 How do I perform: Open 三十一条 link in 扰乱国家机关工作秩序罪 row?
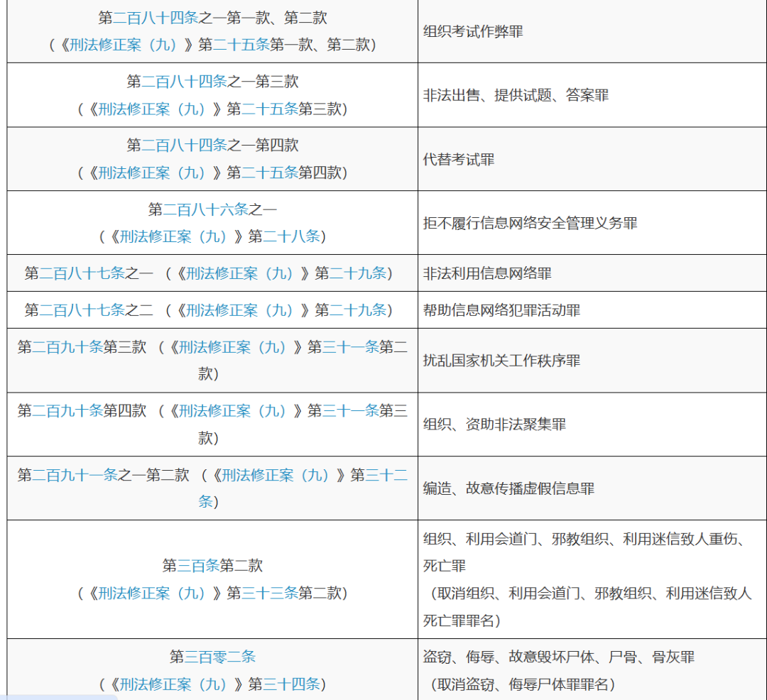click(x=350, y=347)
